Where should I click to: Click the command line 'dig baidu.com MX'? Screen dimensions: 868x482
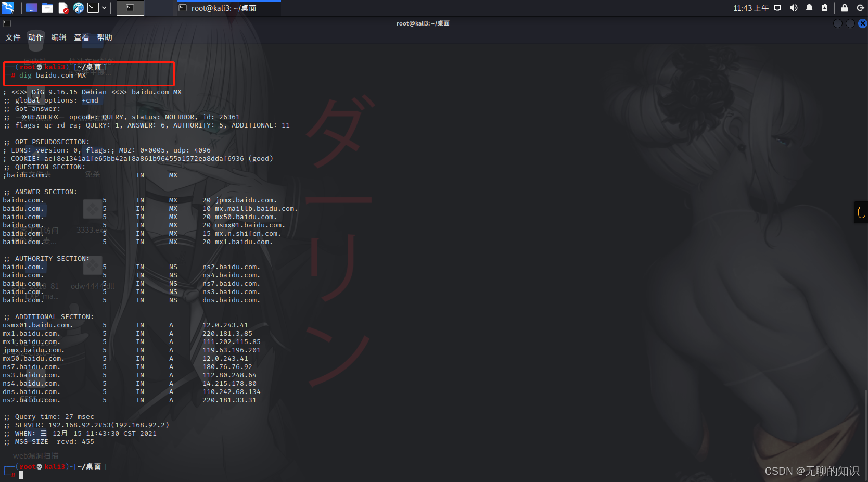coord(53,75)
